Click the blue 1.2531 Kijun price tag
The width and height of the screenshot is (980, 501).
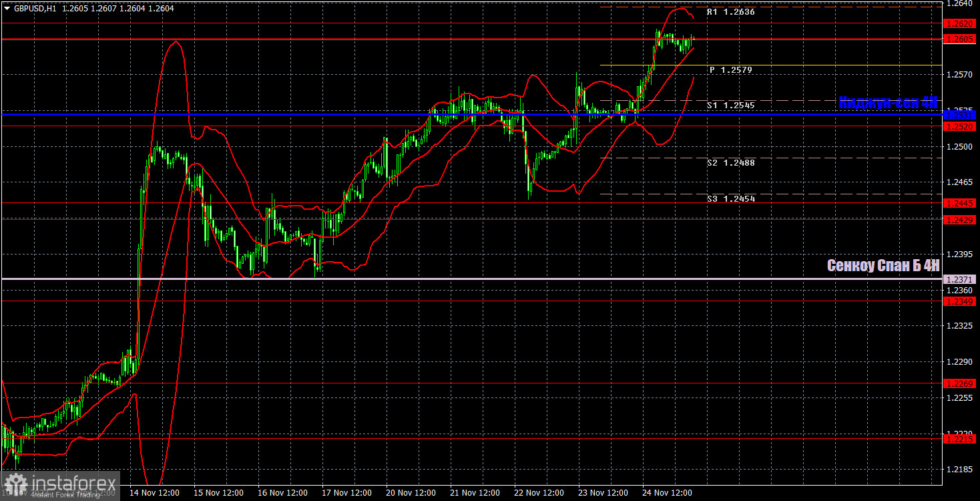coord(961,115)
